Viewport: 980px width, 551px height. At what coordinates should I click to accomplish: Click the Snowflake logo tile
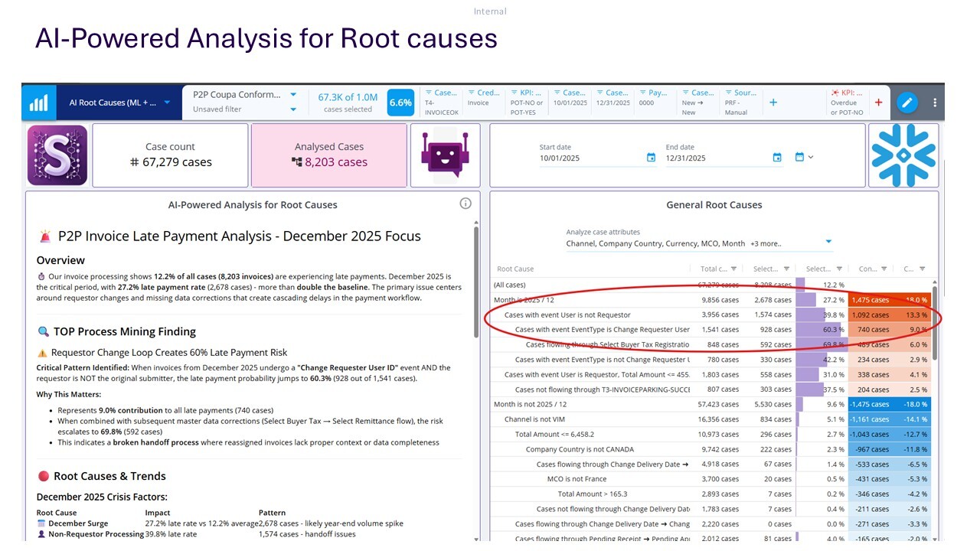click(903, 155)
